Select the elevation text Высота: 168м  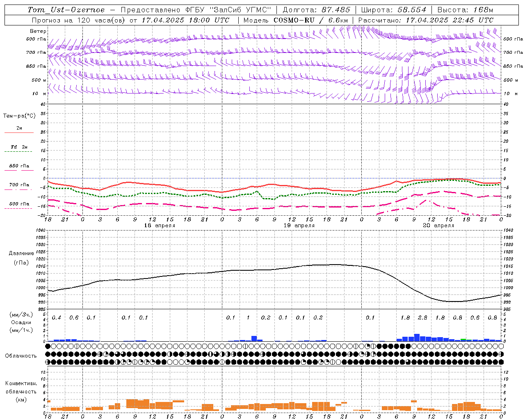(x=466, y=10)
